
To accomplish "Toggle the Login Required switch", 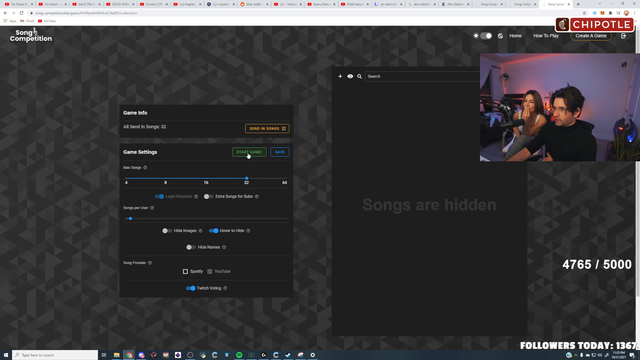I will click(159, 196).
